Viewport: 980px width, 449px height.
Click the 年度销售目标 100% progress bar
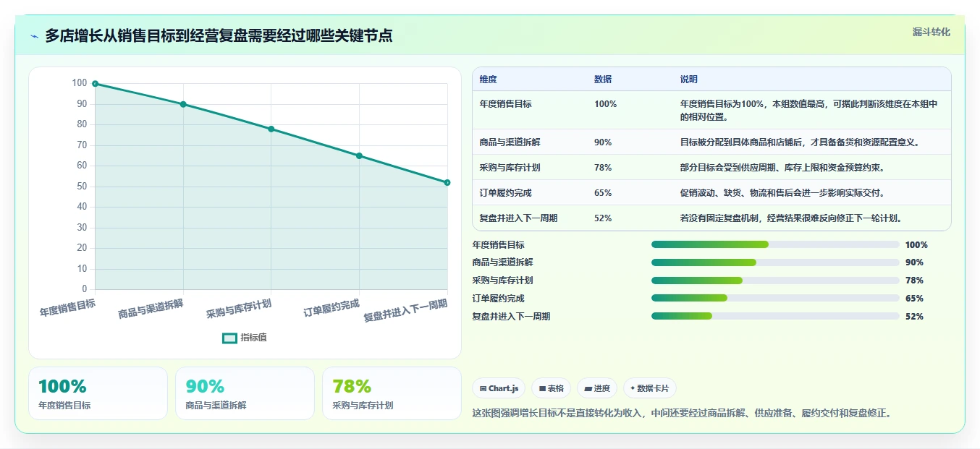pyautogui.click(x=775, y=245)
